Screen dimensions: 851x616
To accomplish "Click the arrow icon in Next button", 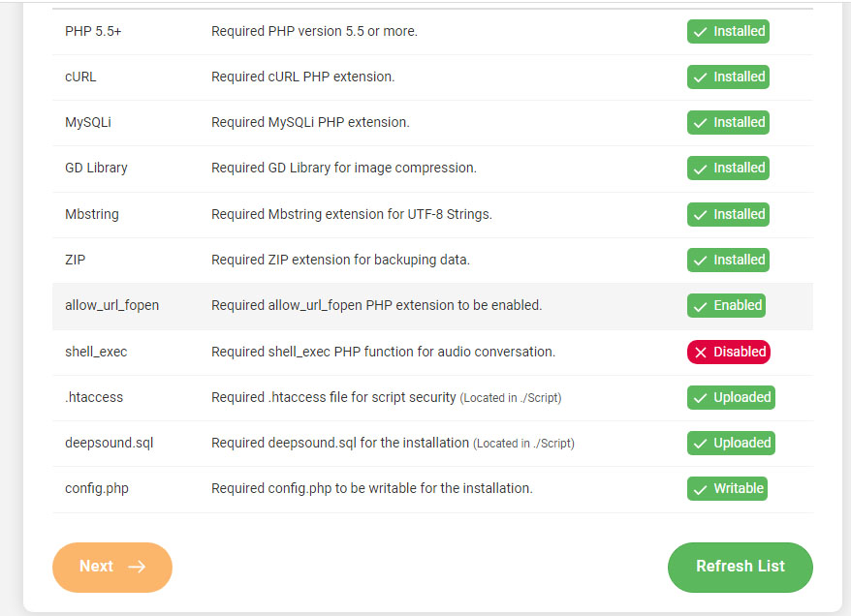I will click(137, 567).
